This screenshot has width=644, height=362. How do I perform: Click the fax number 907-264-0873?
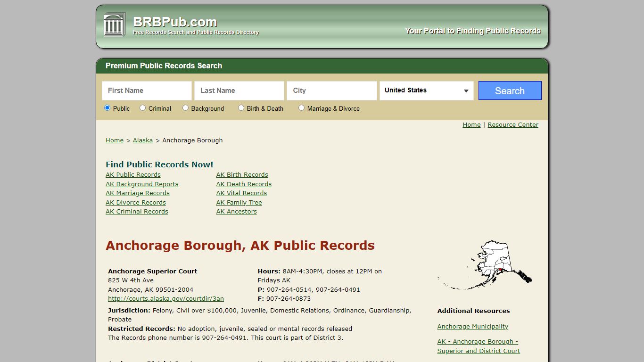(289, 299)
